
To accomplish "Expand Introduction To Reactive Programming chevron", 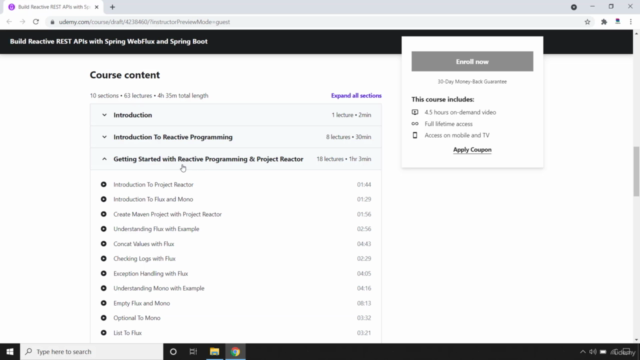I will (x=104, y=137).
